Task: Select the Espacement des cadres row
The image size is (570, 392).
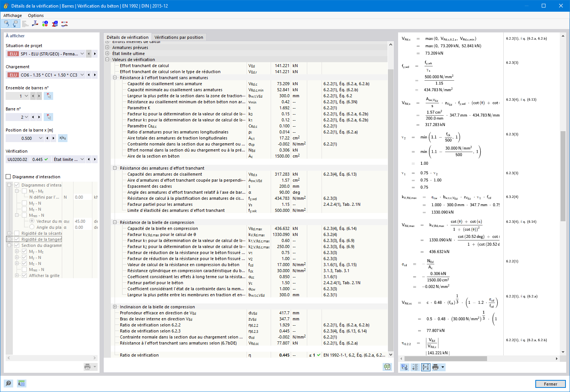Action: 249,186
